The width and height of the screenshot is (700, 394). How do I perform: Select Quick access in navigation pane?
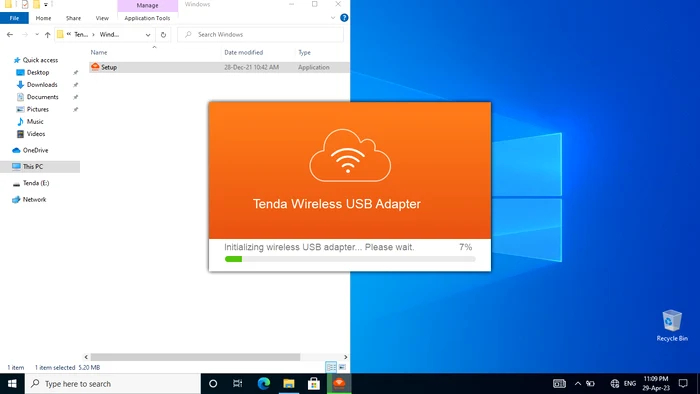coord(40,60)
